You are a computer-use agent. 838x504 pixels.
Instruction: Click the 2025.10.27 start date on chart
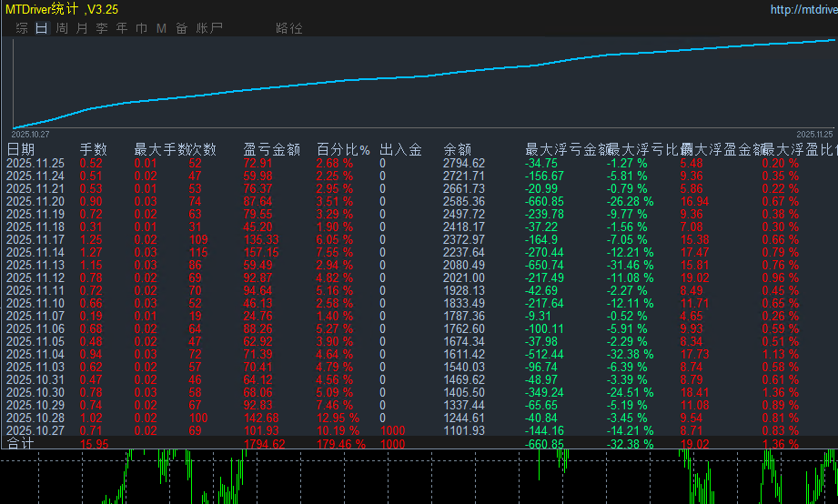30,134
